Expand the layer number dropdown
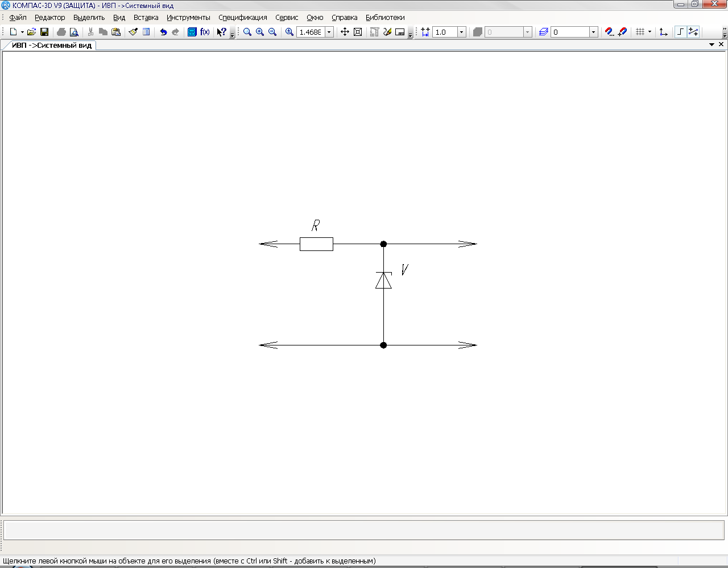Screen dimensions: 728x568 click(593, 32)
